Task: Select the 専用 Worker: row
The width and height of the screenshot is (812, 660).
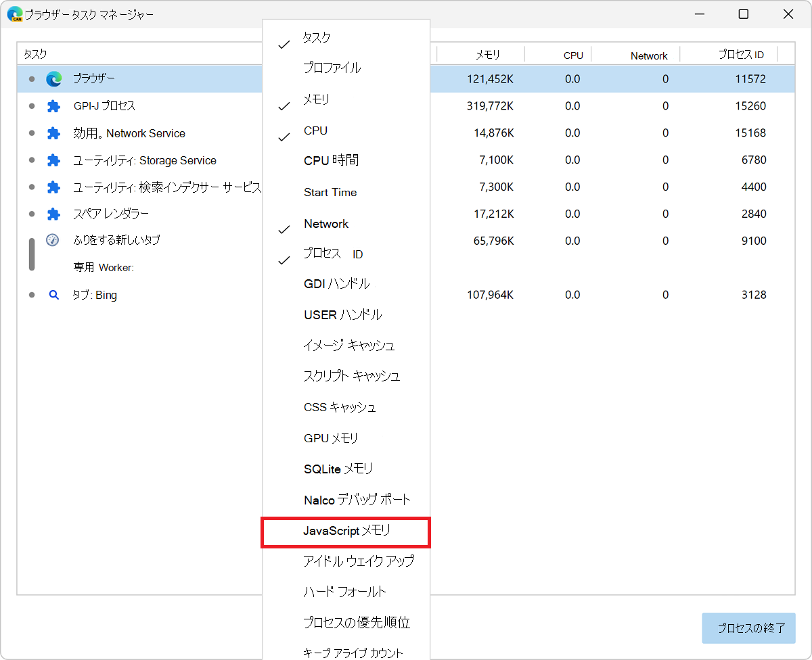Action: pyautogui.click(x=104, y=268)
